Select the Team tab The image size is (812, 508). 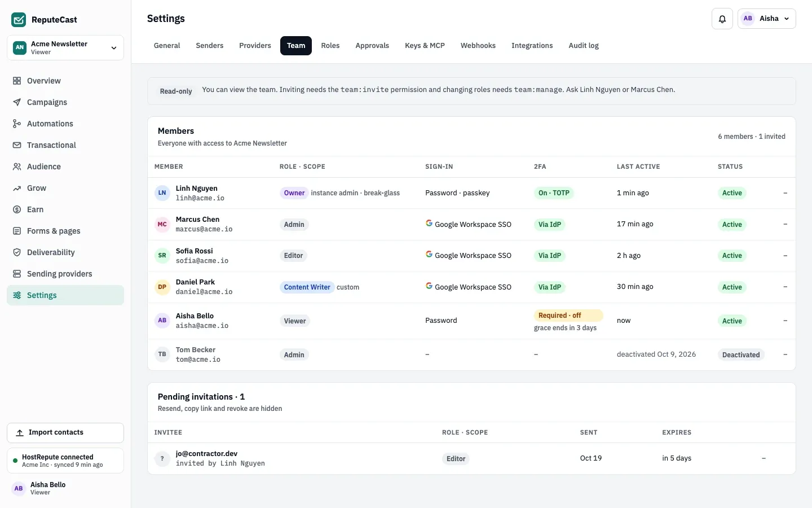point(296,46)
